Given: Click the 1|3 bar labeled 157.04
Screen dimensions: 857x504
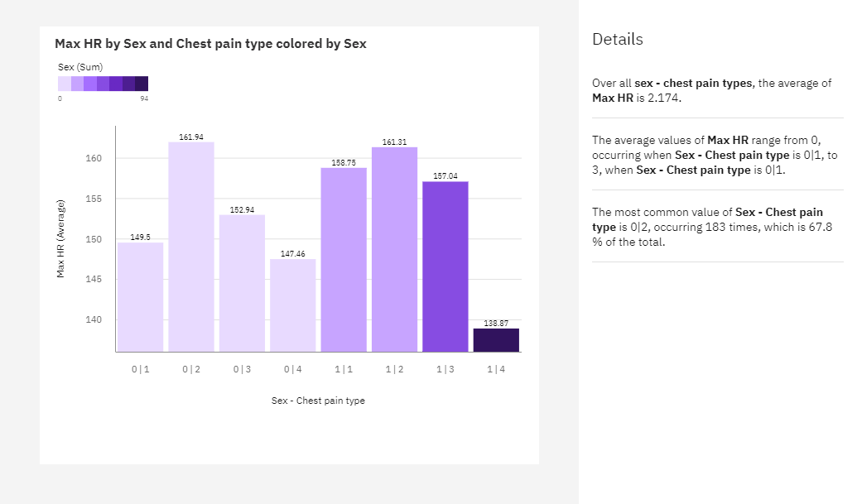Looking at the screenshot, I should pos(445,266).
